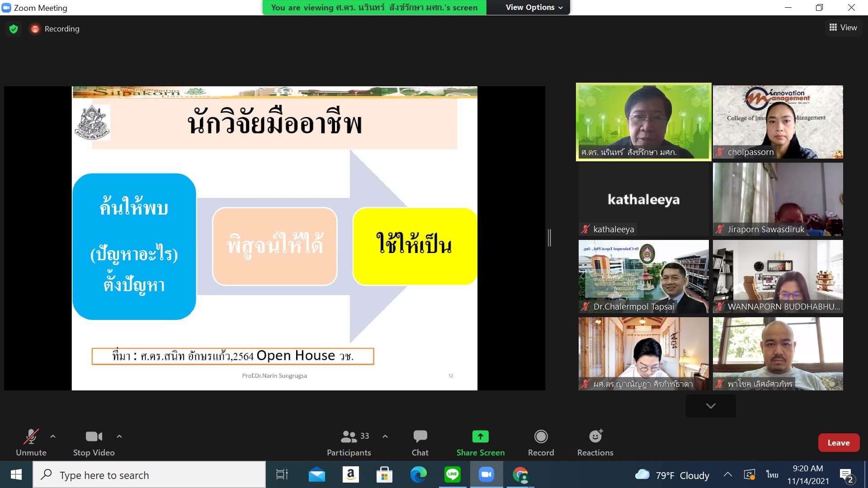Open the Reactions emoji icon

(595, 436)
